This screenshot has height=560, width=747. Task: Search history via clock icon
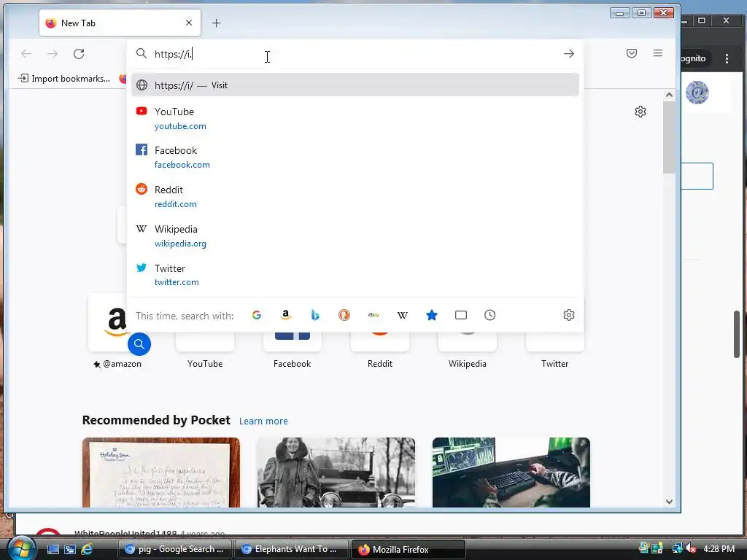click(x=489, y=315)
